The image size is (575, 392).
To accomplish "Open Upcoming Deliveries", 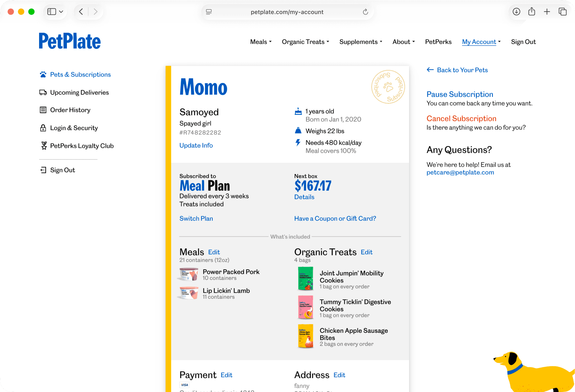I will [79, 92].
